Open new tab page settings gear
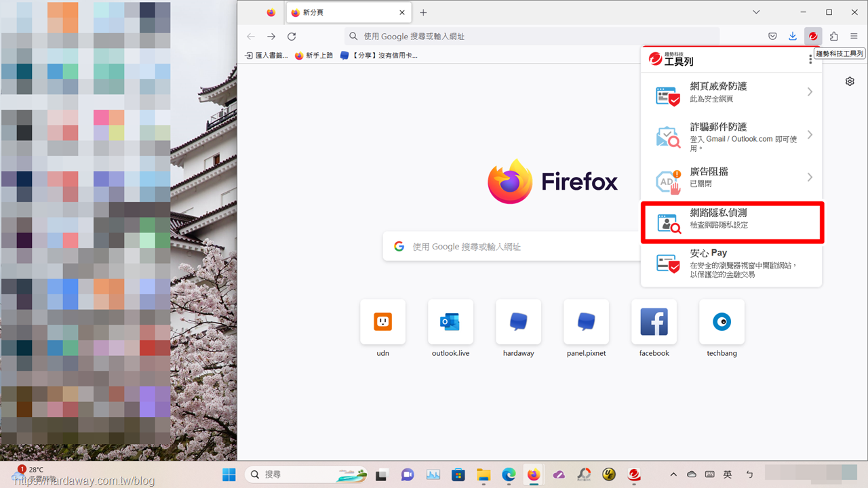Screen dimensions: 868x488 pyautogui.click(x=850, y=81)
